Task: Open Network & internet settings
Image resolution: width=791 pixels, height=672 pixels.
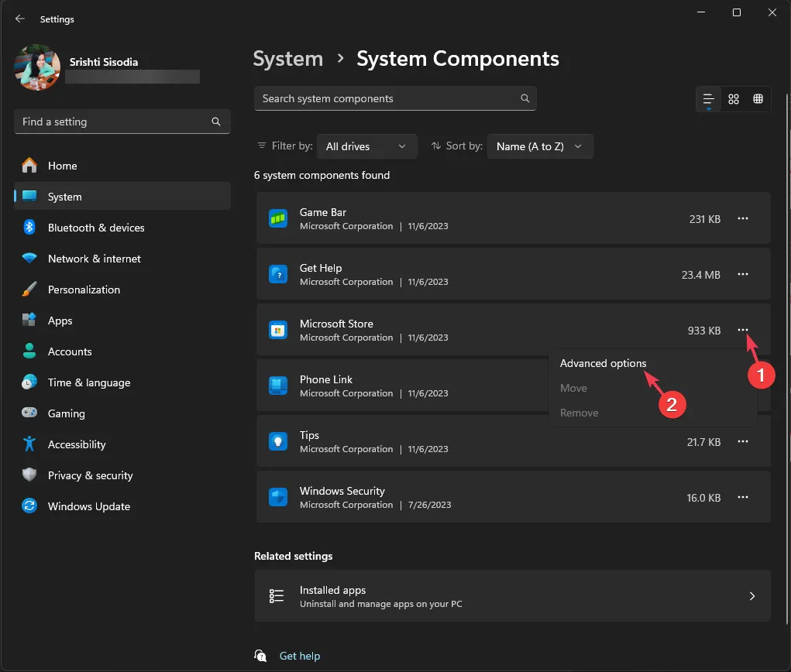Action: tap(122, 259)
